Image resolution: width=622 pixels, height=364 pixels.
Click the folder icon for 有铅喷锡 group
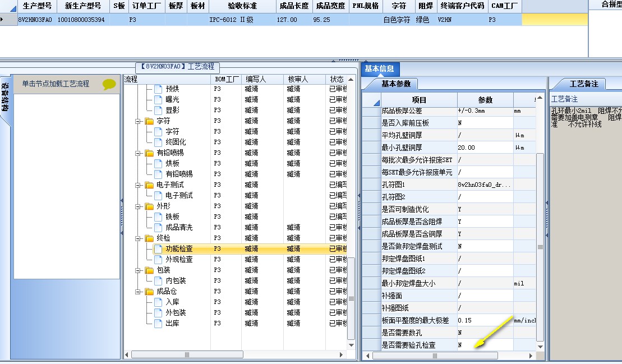tap(149, 153)
